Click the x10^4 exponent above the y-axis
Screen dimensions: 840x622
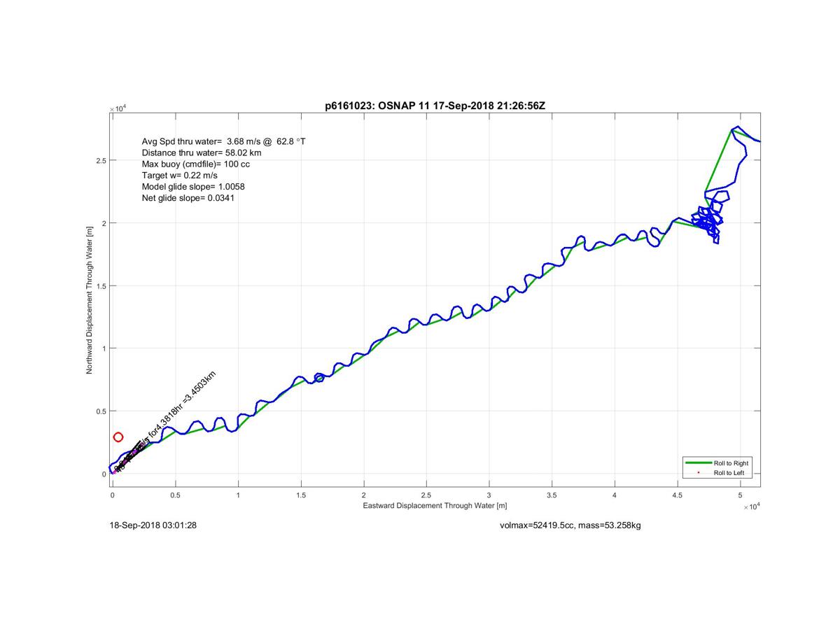click(x=118, y=108)
